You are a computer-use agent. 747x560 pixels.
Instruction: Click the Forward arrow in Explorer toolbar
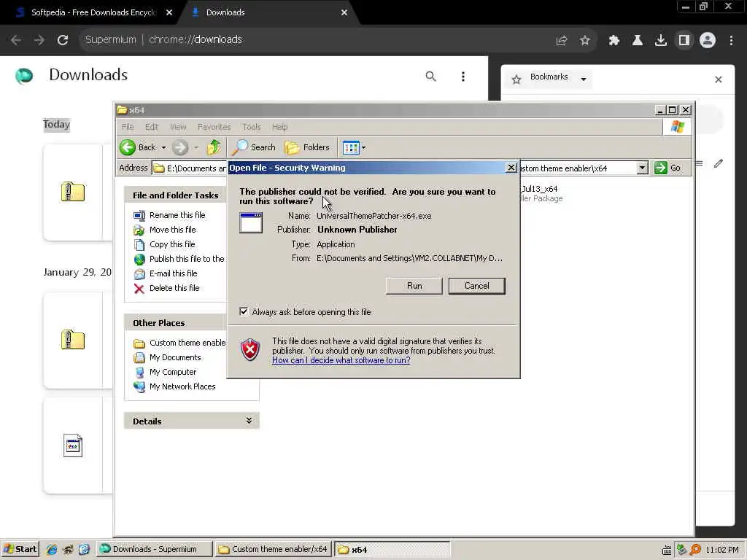(179, 147)
